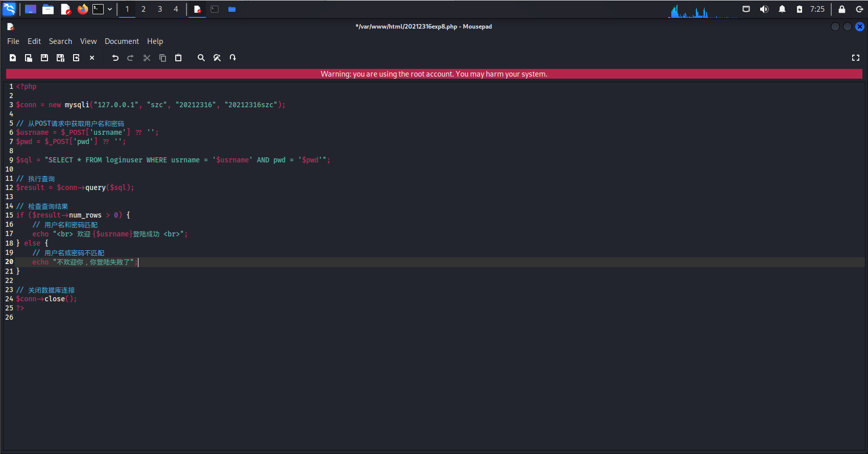
Task: Paste clipboard contents using toolbar icon
Action: 178,58
